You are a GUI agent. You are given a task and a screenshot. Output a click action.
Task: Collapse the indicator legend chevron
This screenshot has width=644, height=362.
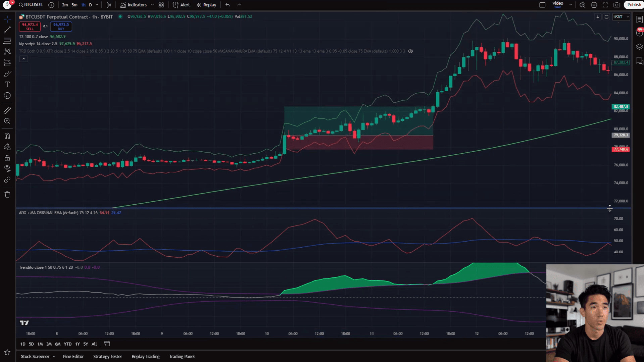click(23, 59)
